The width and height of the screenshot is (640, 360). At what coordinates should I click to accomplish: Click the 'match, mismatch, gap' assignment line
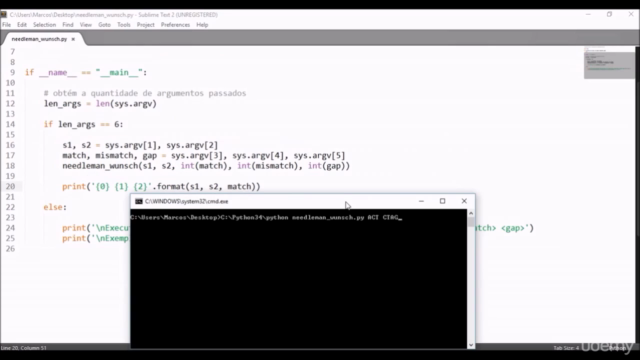click(x=203, y=156)
